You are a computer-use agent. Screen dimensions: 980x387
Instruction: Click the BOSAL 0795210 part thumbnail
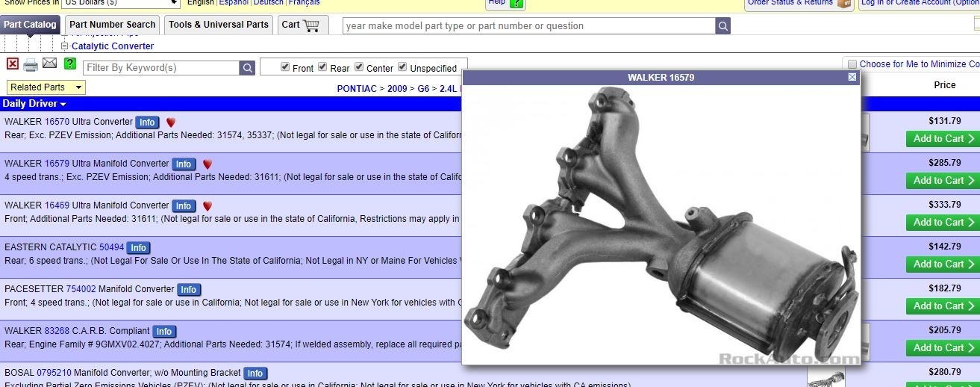click(x=826, y=379)
